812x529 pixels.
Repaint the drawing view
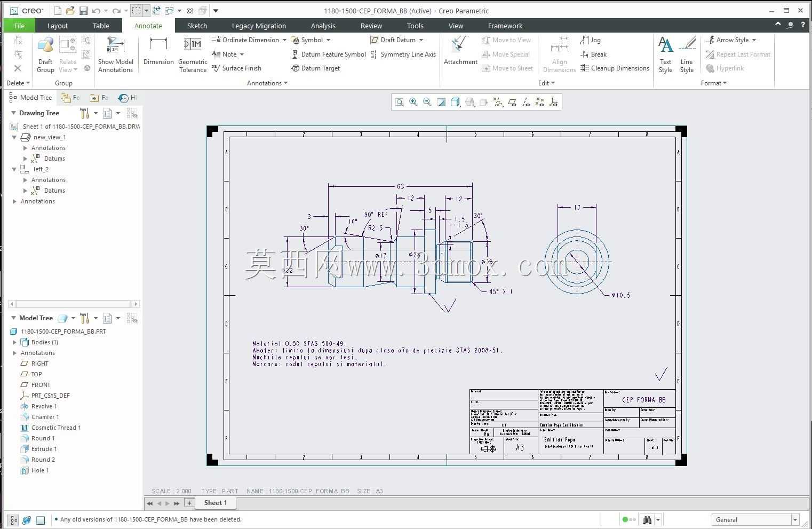pyautogui.click(x=441, y=102)
